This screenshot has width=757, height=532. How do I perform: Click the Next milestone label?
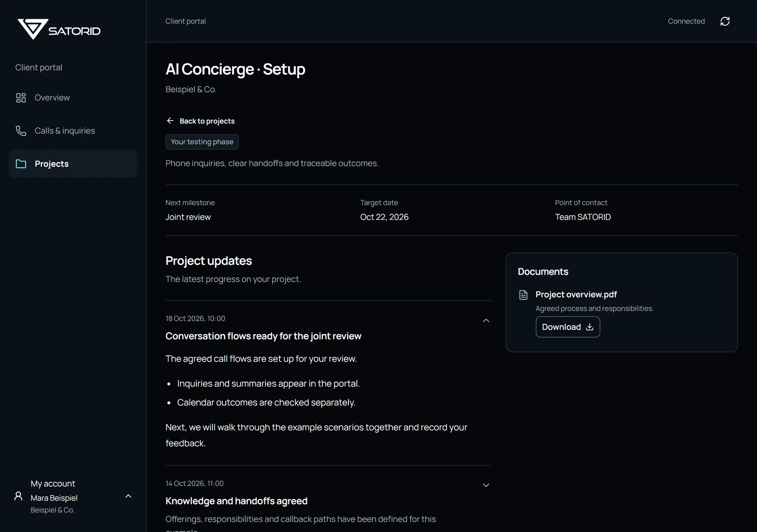190,203
